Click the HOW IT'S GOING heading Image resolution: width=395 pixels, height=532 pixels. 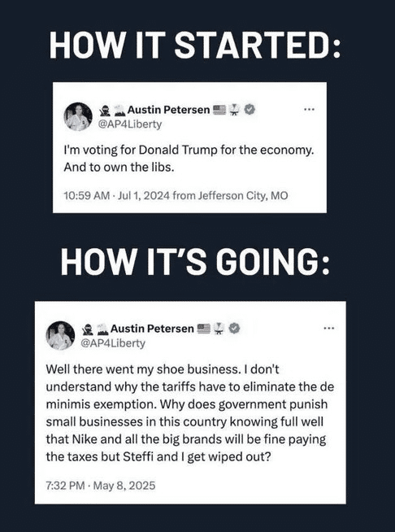click(x=195, y=264)
